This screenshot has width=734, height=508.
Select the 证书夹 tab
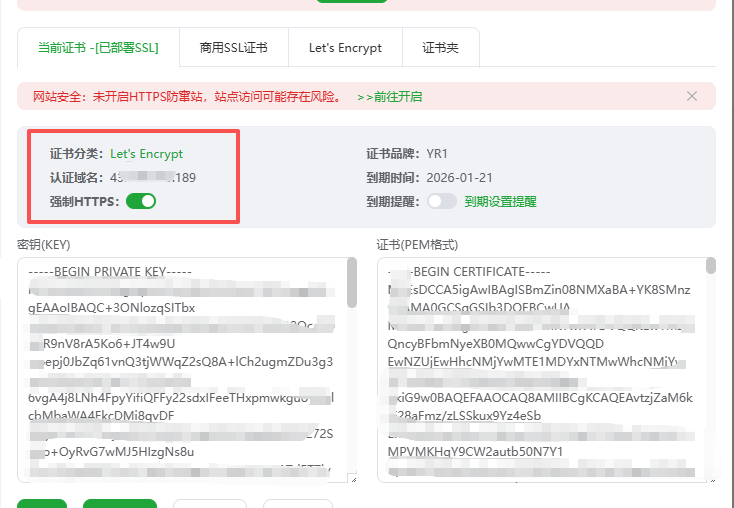pyautogui.click(x=440, y=47)
